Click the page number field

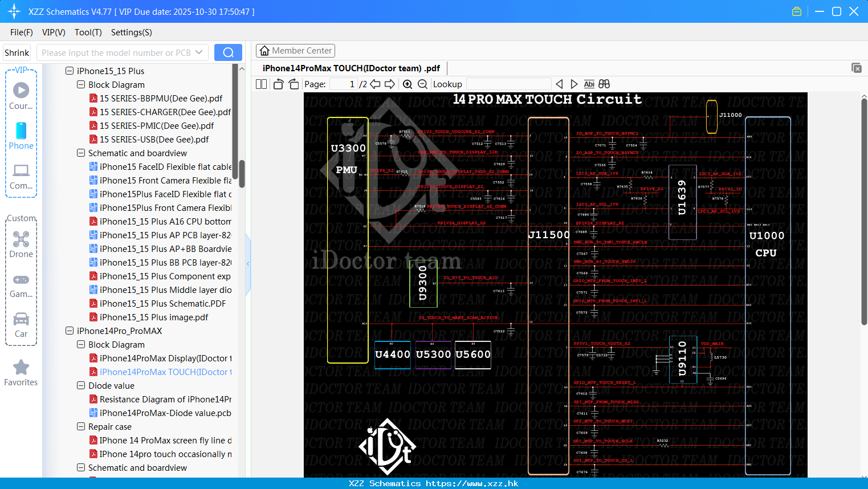[x=343, y=84]
